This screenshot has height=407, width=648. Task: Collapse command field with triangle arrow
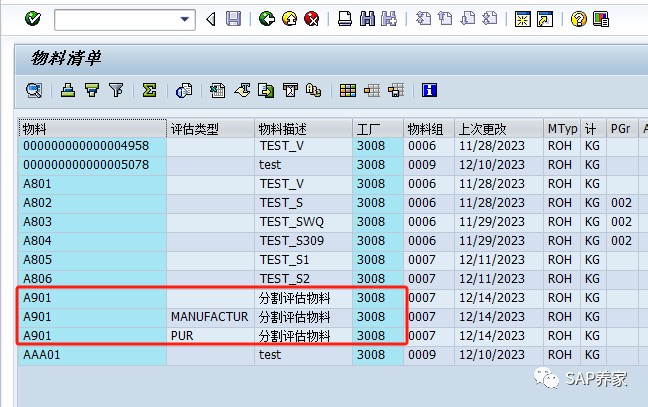point(211,19)
